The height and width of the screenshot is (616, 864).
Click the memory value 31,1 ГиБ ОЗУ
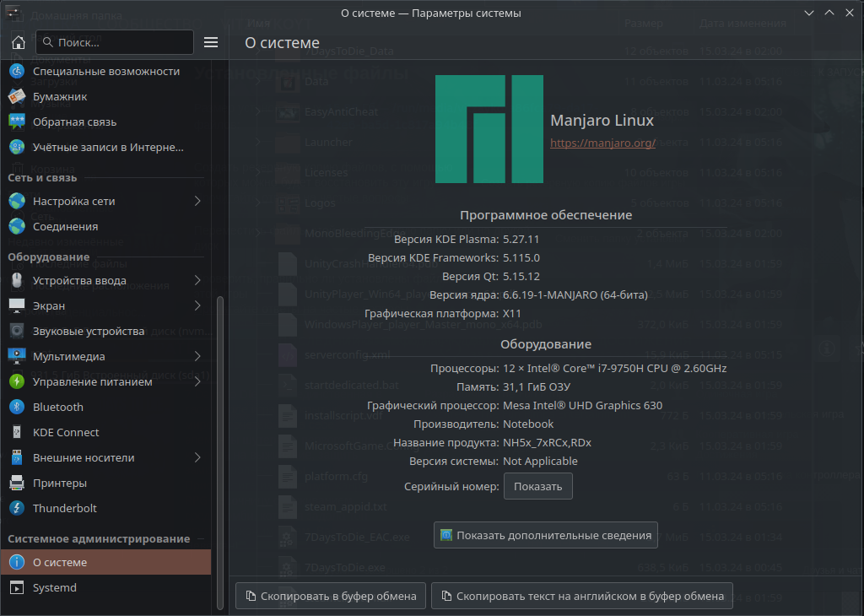(537, 386)
